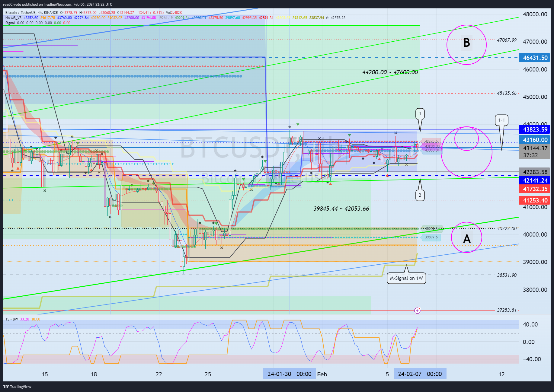Select the 42141.24 blue price label
This screenshot has width=554, height=392.
click(535, 180)
